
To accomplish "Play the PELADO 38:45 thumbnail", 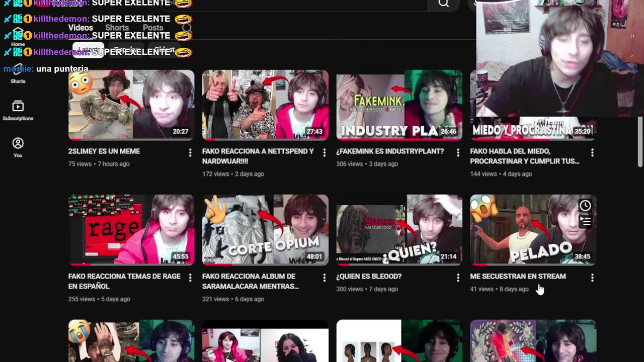I will pyautogui.click(x=533, y=230).
